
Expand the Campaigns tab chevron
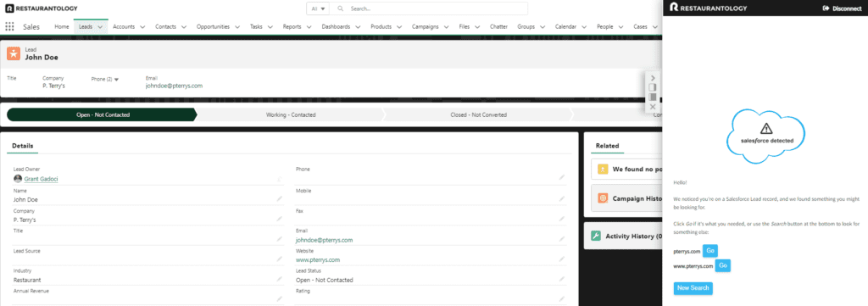coord(446,26)
